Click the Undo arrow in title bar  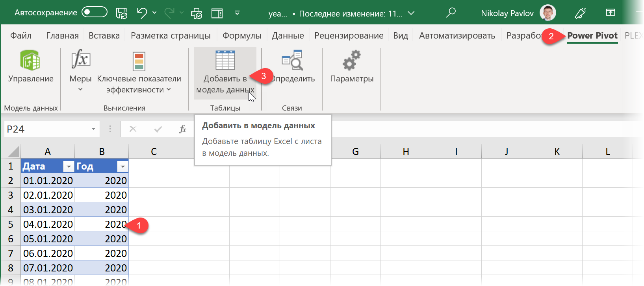142,13
